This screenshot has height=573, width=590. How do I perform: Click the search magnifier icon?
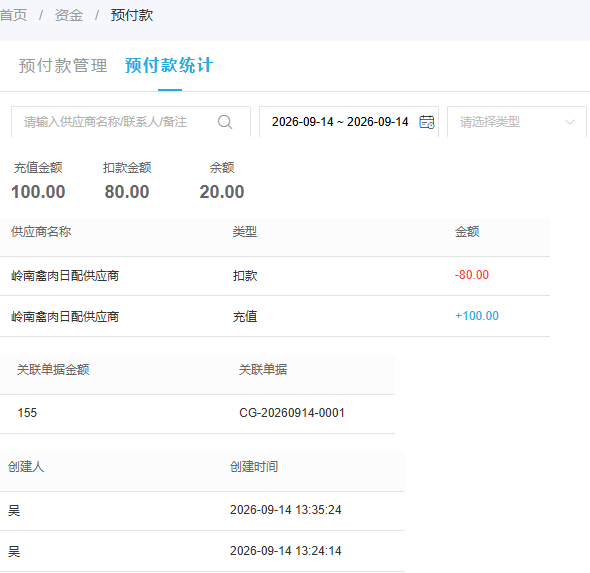[225, 122]
